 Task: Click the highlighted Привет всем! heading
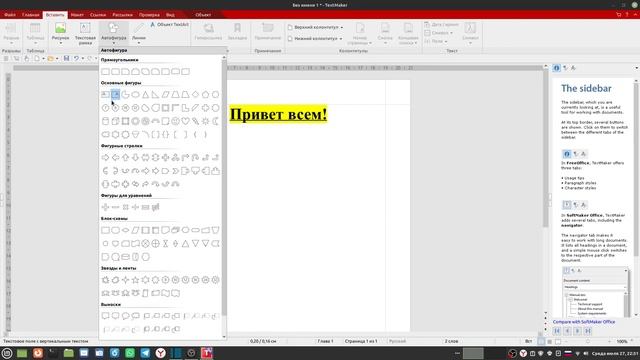pos(278,114)
